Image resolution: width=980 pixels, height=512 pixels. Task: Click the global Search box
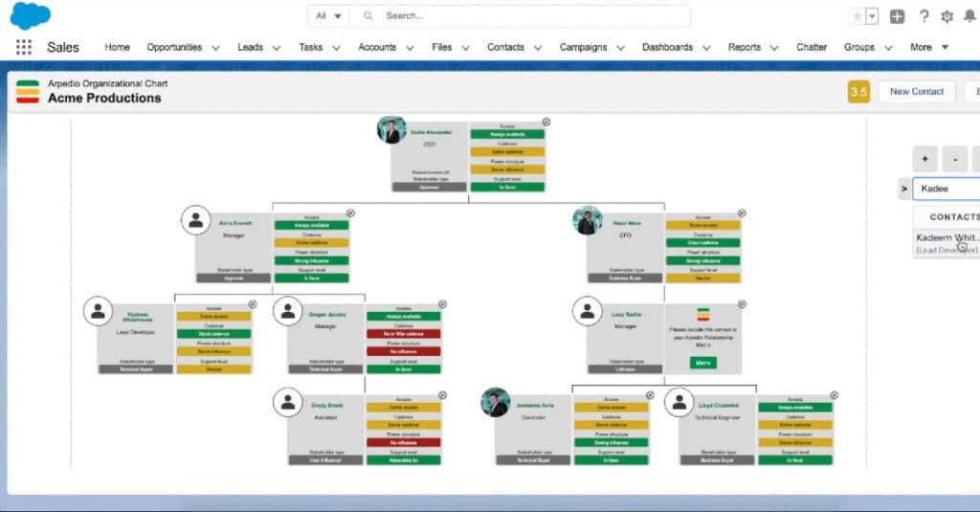click(520, 15)
